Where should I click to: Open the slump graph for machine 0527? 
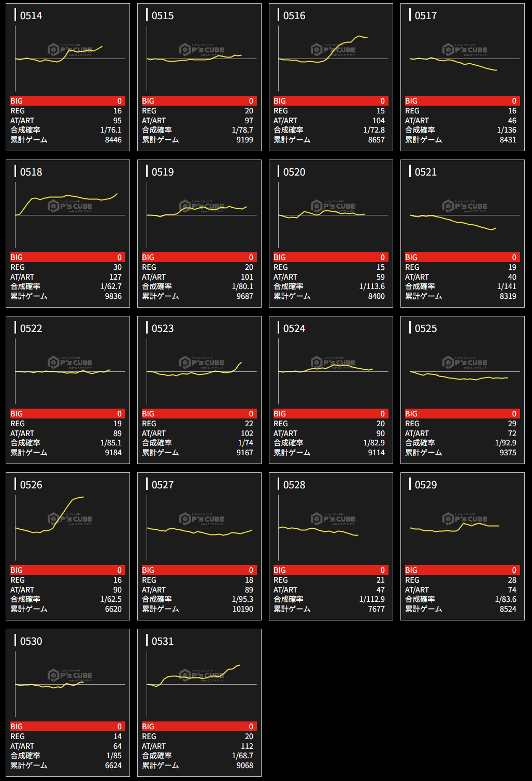coord(202,528)
